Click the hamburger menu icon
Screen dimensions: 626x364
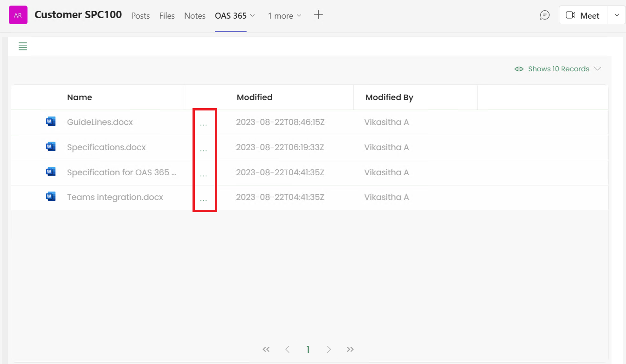22,46
